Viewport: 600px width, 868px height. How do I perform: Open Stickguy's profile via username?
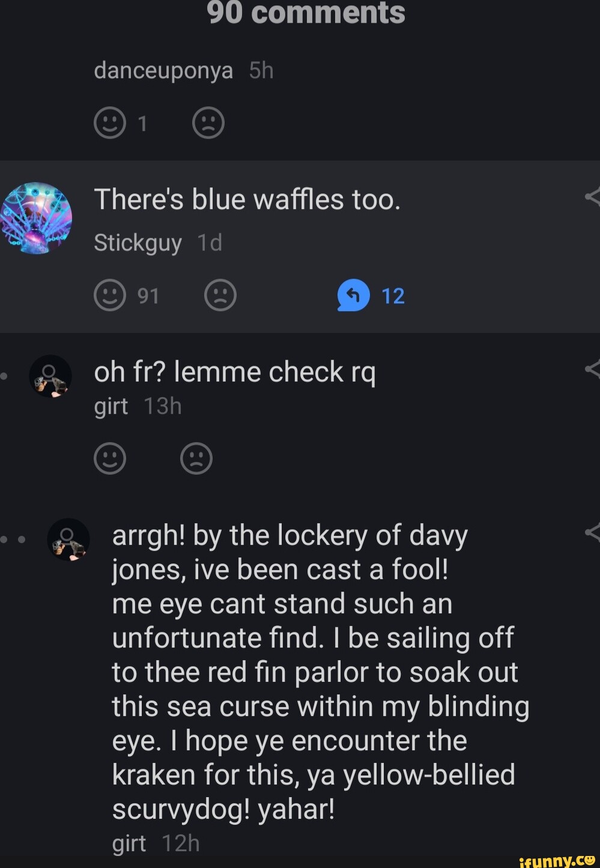(x=138, y=243)
